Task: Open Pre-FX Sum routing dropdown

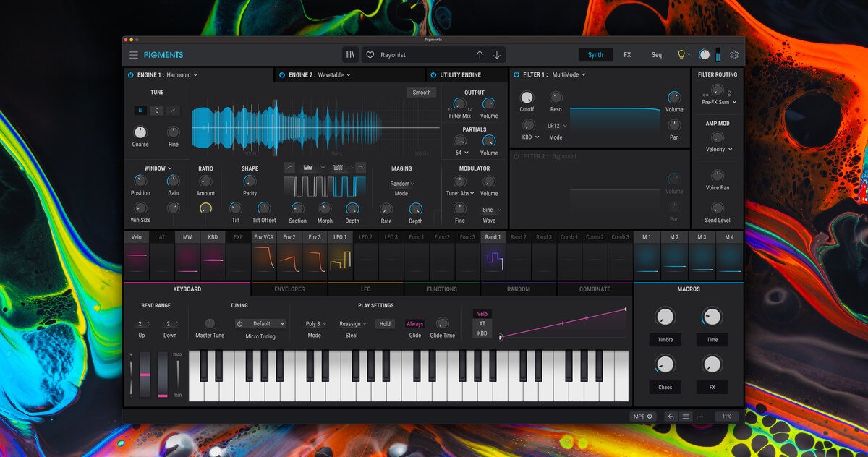Action: (720, 102)
